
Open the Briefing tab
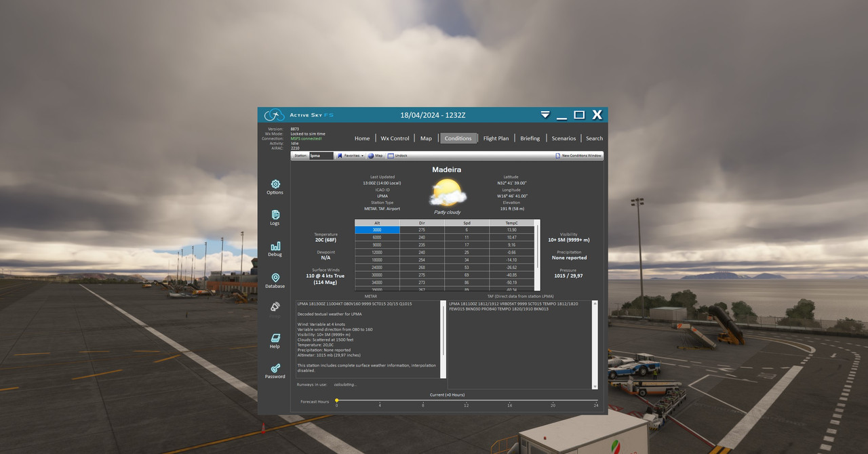530,138
